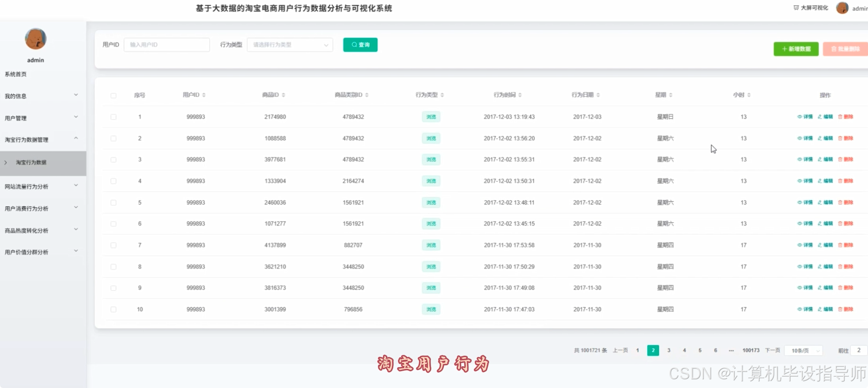Focus the 用户ID input field

pos(167,45)
